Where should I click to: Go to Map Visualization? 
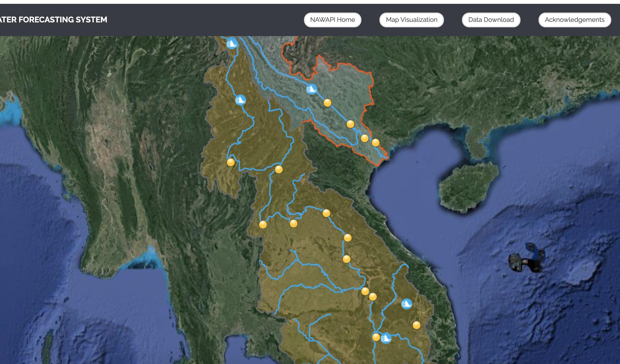(x=411, y=20)
